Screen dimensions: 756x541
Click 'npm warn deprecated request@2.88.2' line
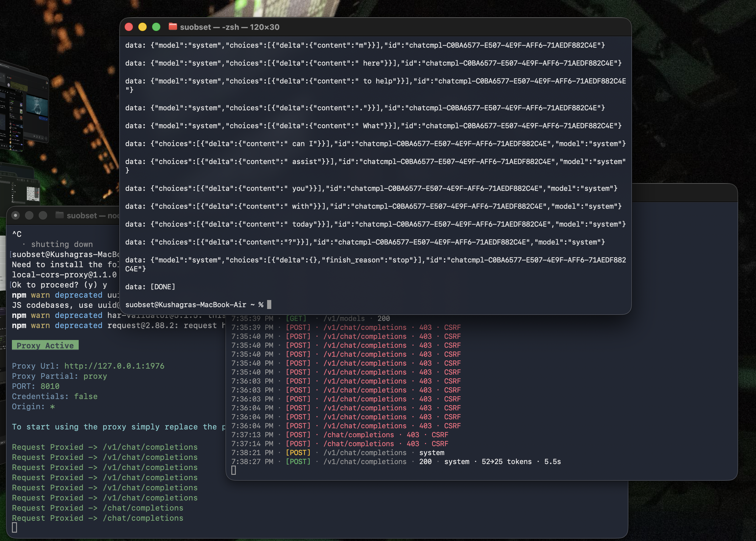pos(119,325)
